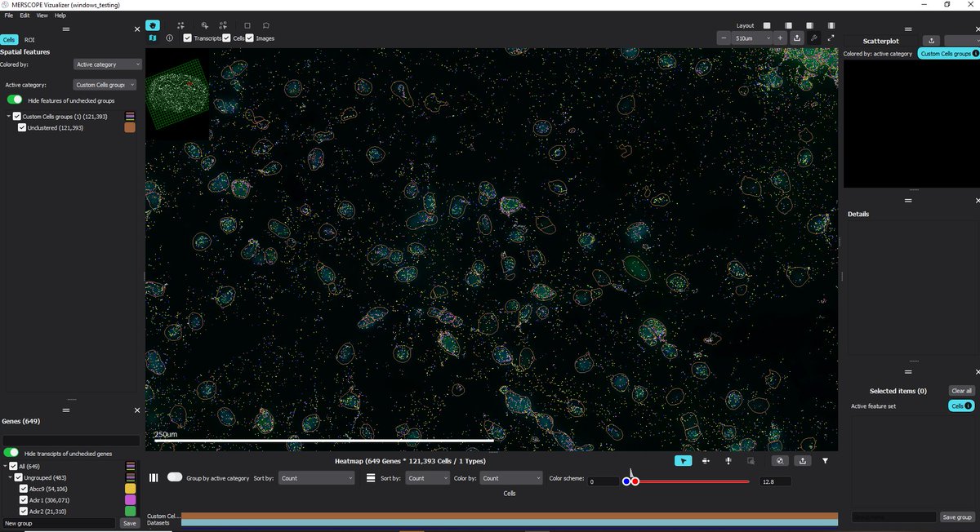This screenshot has height=532, width=980.
Task: Export the spatial view image
Action: coord(797,38)
